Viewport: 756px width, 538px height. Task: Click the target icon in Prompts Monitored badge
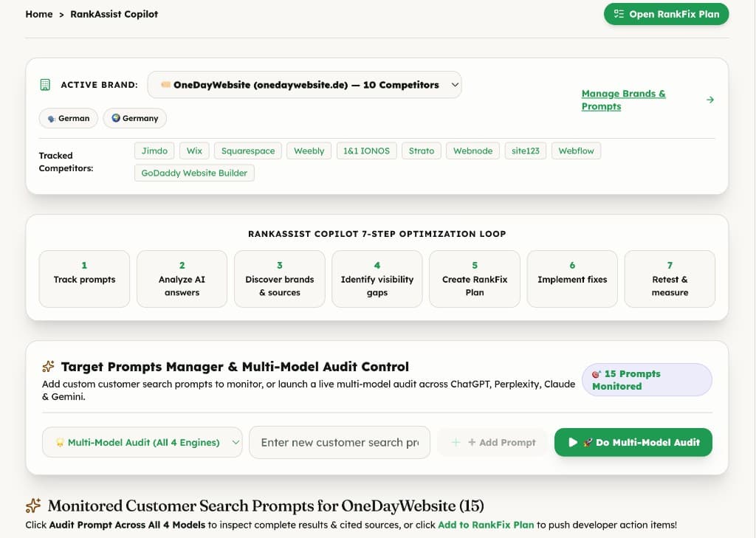pos(597,374)
